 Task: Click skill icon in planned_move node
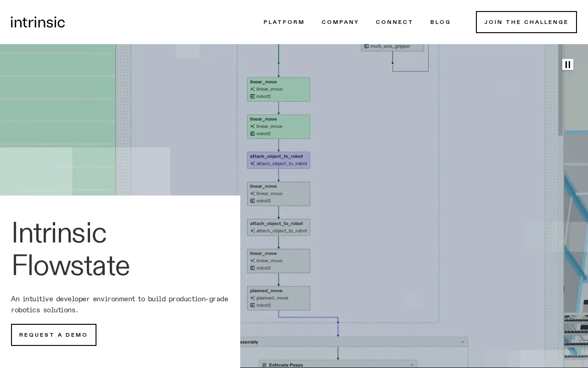tap(253, 298)
